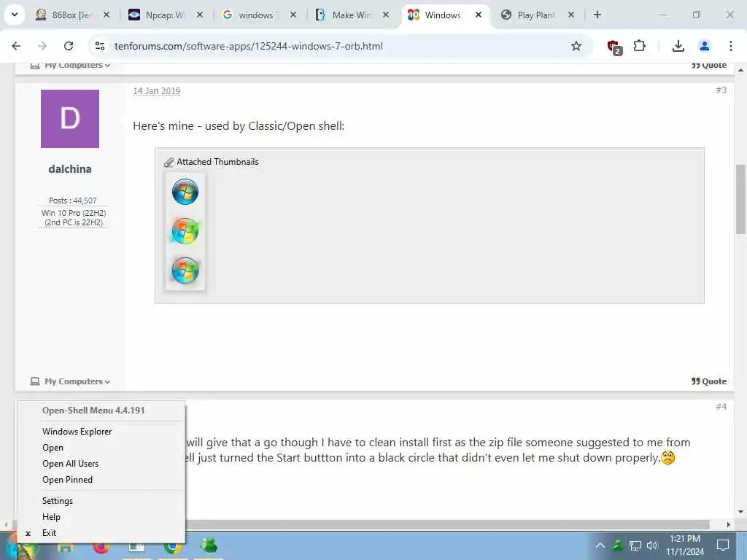Open a new browser tab
The width and height of the screenshot is (747, 560).
(x=597, y=15)
